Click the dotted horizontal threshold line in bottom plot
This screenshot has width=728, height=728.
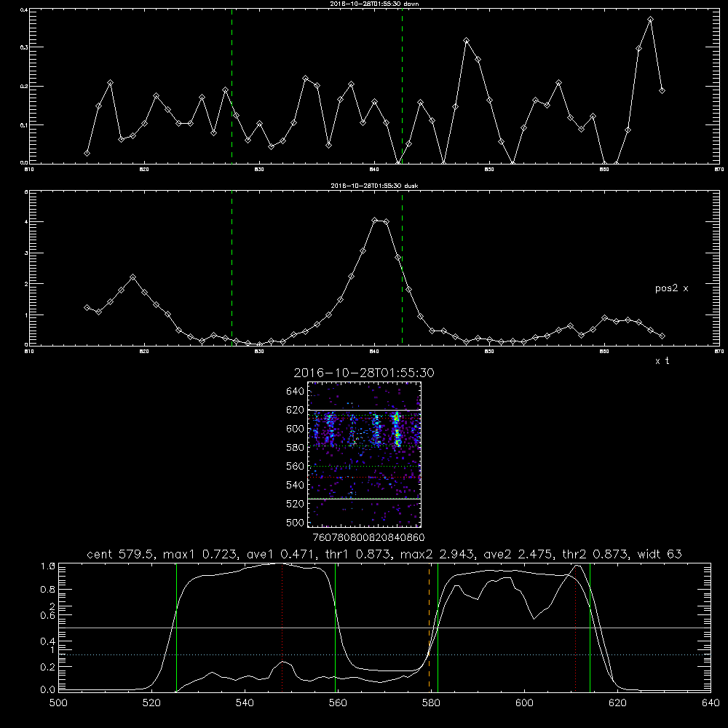[x=384, y=654]
